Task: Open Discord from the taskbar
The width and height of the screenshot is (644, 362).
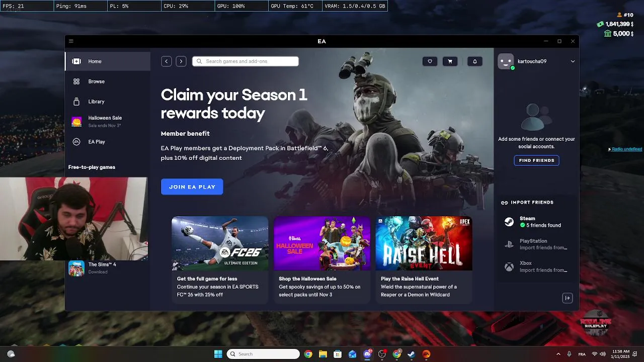Action: [367, 354]
